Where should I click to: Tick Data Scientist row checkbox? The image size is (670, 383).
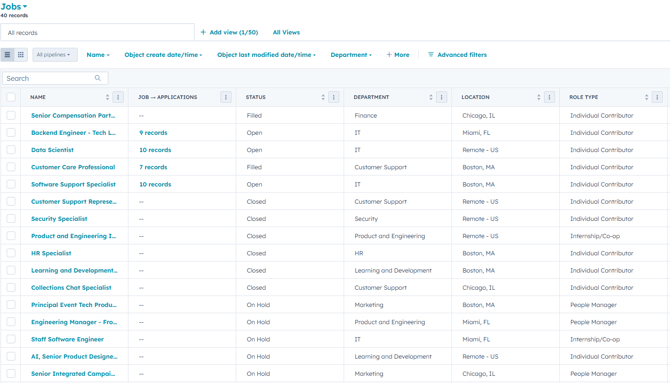pyautogui.click(x=11, y=150)
